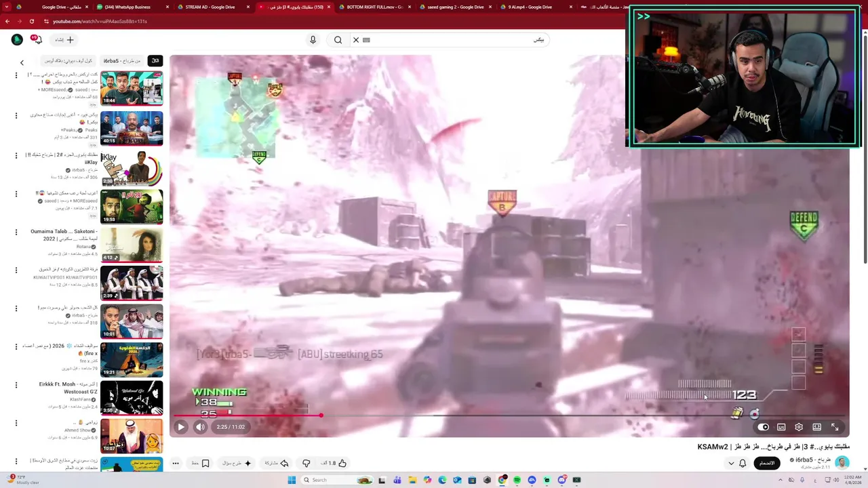Switch to BOTTOM RIGHT FULL.mov tab
Image resolution: width=868 pixels, height=488 pixels.
374,7
